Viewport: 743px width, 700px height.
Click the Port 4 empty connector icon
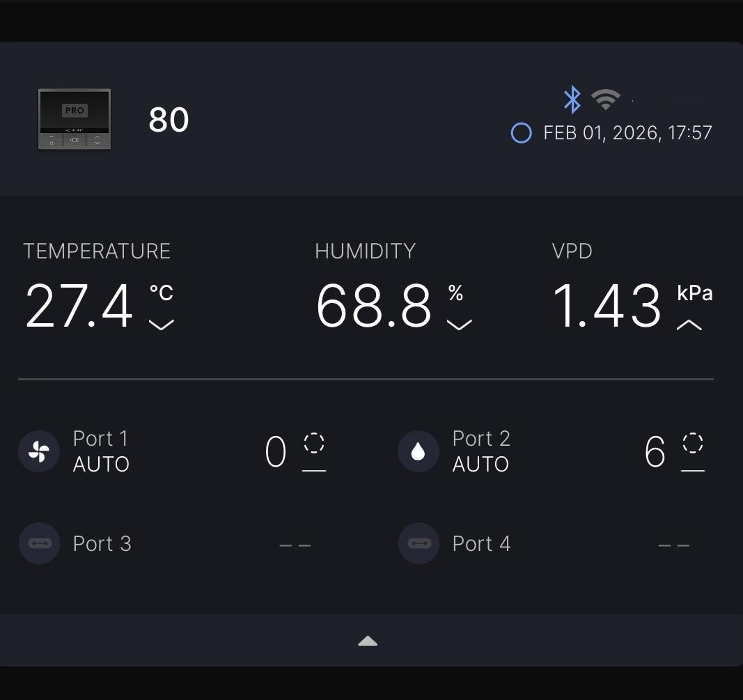419,543
